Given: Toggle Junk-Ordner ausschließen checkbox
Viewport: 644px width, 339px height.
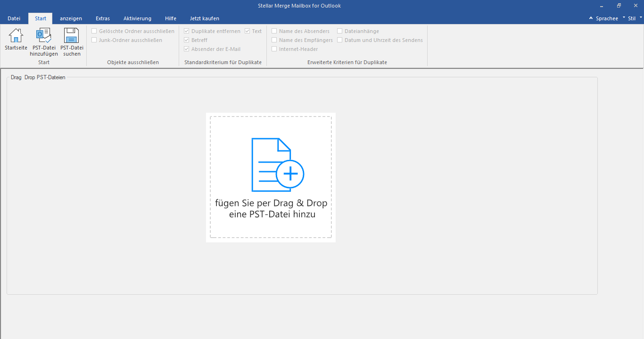Looking at the screenshot, I should coord(94,40).
